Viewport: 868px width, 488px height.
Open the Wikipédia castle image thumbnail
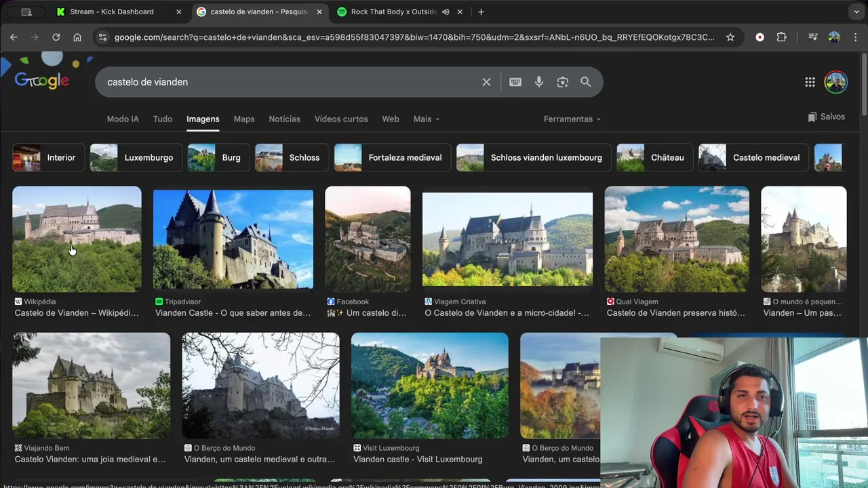[x=77, y=239]
